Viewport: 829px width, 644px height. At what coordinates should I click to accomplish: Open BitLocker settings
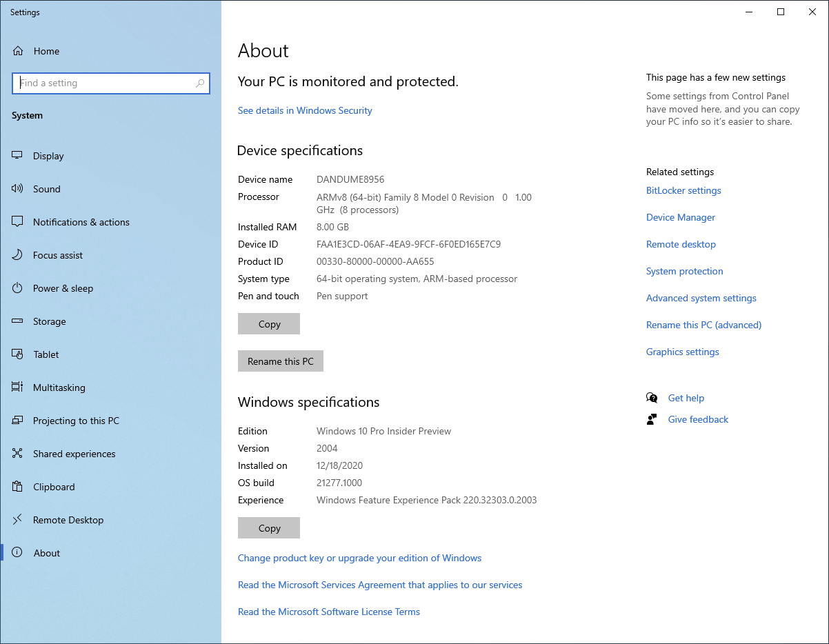[683, 190]
